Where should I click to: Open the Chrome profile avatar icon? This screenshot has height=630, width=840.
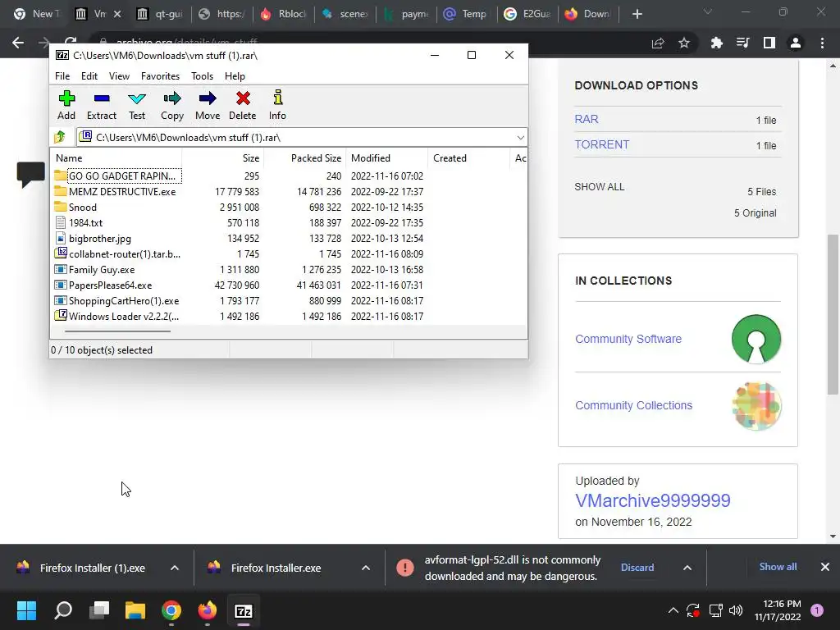click(x=796, y=43)
